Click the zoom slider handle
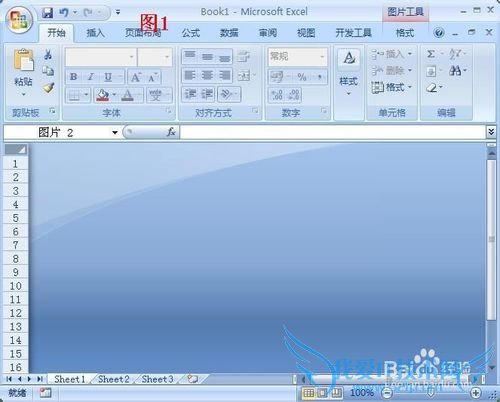The width and height of the screenshot is (500, 402). point(431,393)
